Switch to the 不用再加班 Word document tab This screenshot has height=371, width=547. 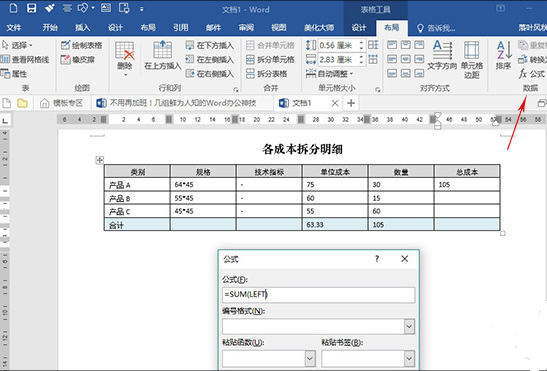click(177, 103)
